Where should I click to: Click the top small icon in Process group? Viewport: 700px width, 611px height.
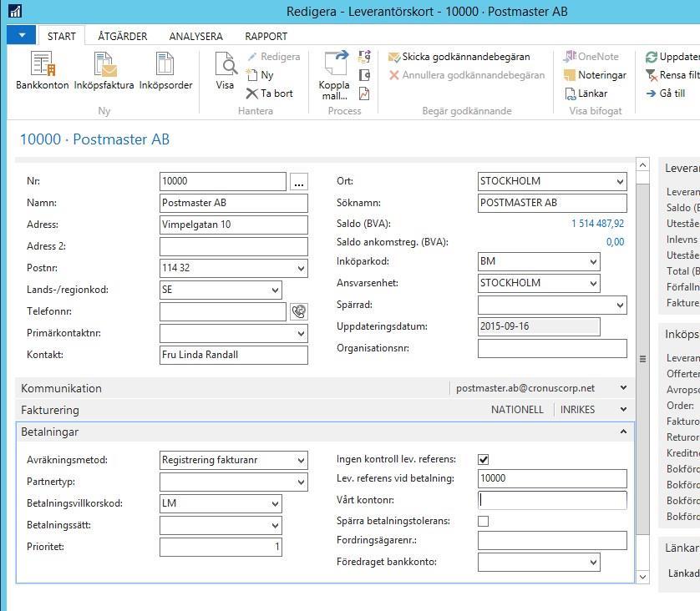(x=364, y=56)
